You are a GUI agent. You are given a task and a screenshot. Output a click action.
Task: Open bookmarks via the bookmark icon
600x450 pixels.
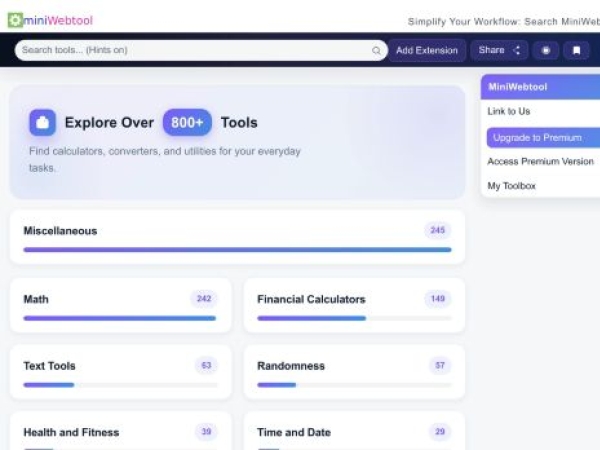coord(576,50)
